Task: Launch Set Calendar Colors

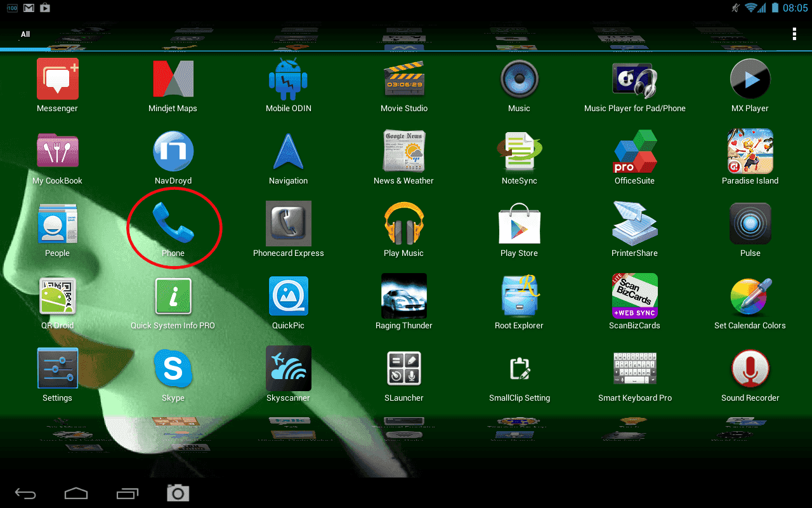Action: click(x=750, y=296)
